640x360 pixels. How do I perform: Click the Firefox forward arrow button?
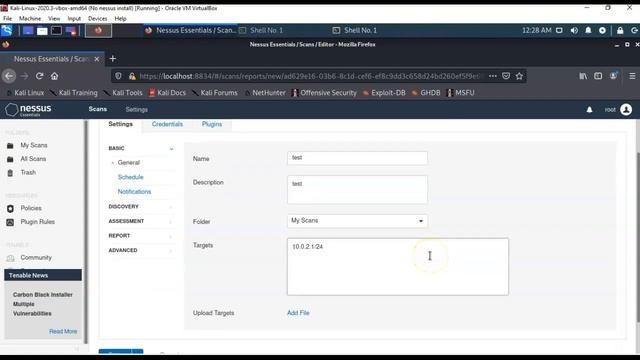click(24, 76)
